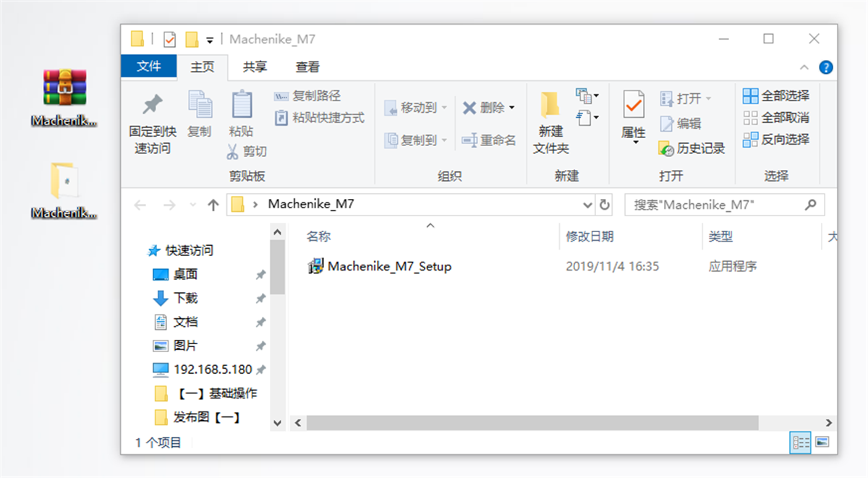The width and height of the screenshot is (868, 478).
Task: Click Copy path (复制路径) in ribbon
Action: (x=307, y=96)
